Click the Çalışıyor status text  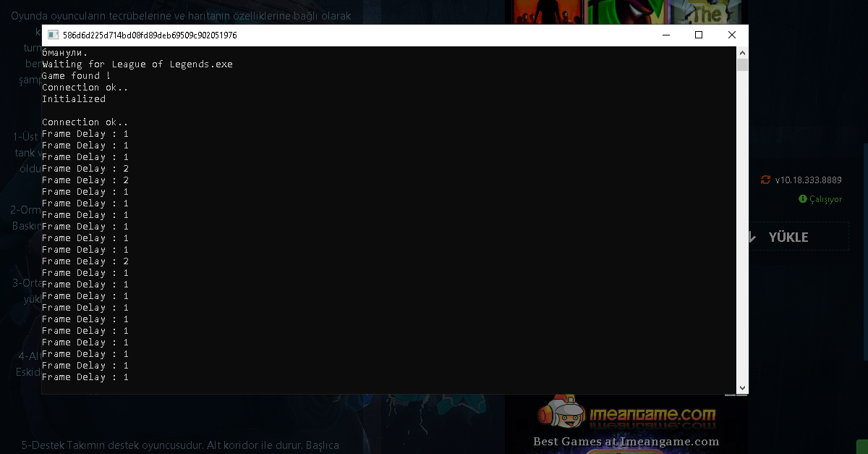click(825, 199)
